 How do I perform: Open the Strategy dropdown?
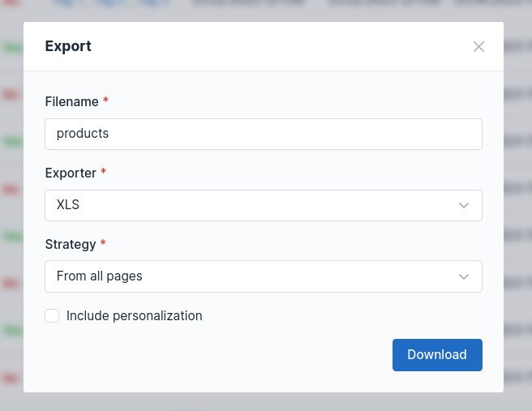pos(264,276)
